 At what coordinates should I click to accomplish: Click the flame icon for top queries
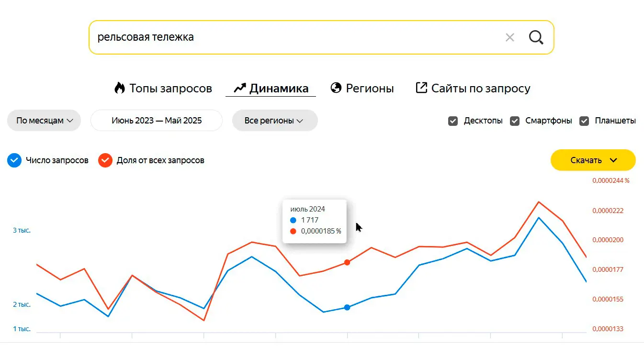[x=119, y=88]
